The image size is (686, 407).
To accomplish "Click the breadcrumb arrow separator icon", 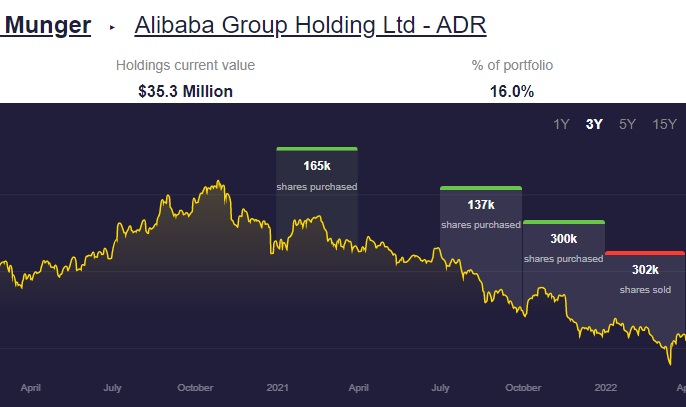I will (x=112, y=25).
